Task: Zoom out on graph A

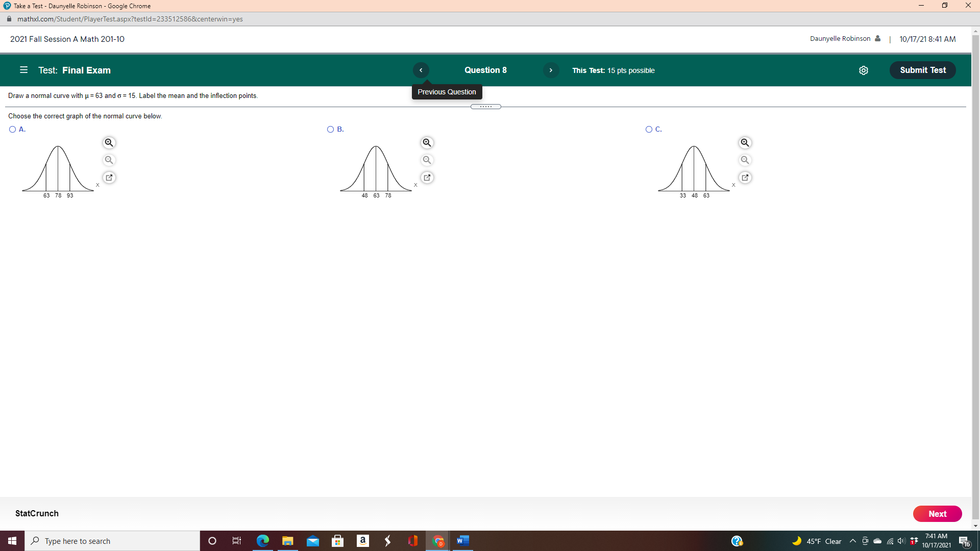Action: pyautogui.click(x=109, y=160)
